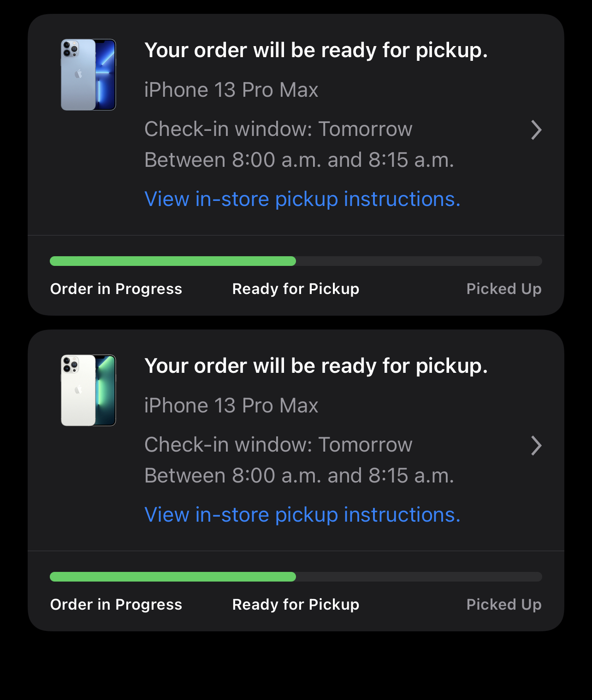Image resolution: width=592 pixels, height=700 pixels.
Task: Tap the Silver iPhone product image
Action: 89,390
